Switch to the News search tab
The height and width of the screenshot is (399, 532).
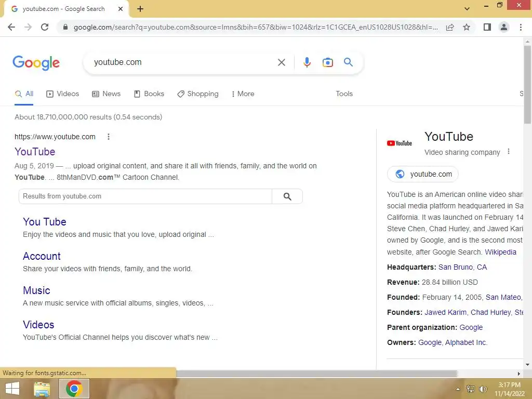pyautogui.click(x=106, y=94)
